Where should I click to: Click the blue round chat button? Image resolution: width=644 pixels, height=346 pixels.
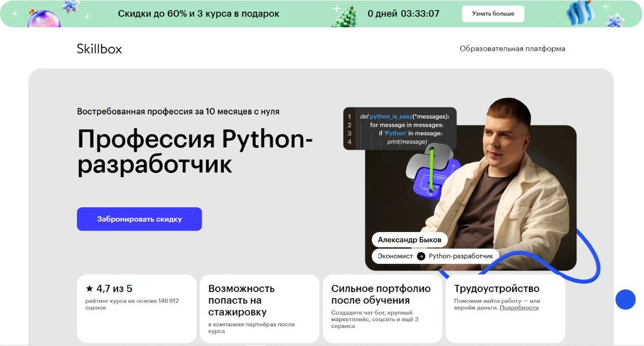pyautogui.click(x=625, y=299)
